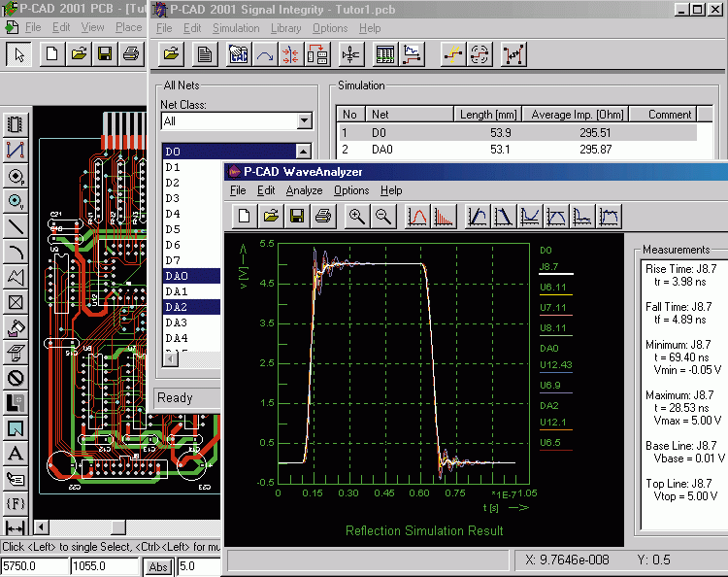
Task: Click the Net column header
Action: pos(410,115)
